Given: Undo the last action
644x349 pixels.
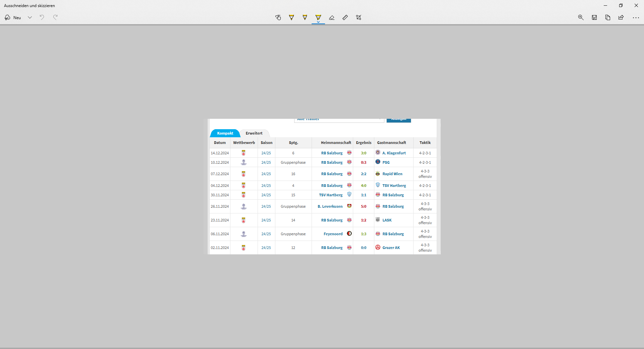Looking at the screenshot, I should 42,17.
